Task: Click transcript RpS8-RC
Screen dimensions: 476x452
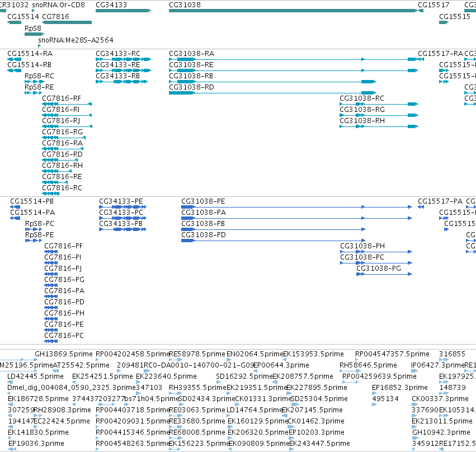Action: (x=39, y=76)
